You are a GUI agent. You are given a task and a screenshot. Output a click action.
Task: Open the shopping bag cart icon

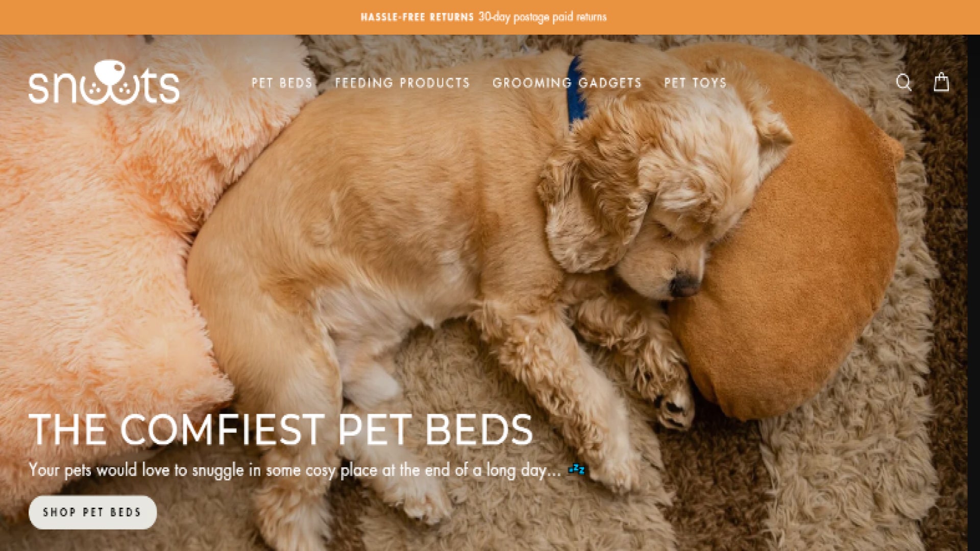[941, 82]
